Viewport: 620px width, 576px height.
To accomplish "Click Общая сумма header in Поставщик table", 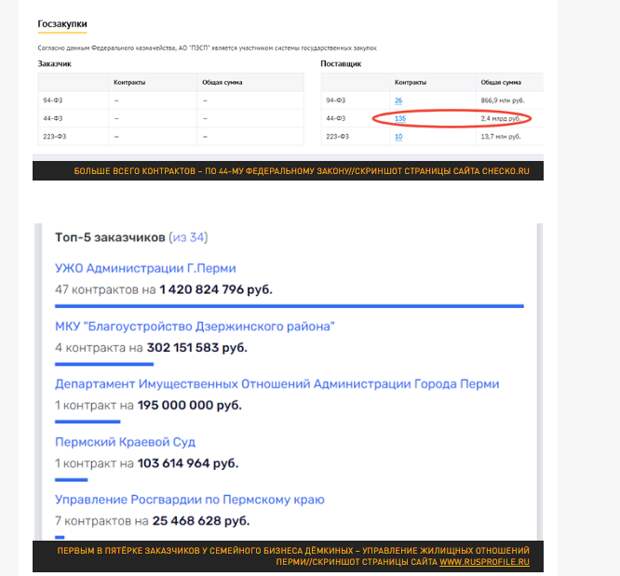I will (501, 82).
